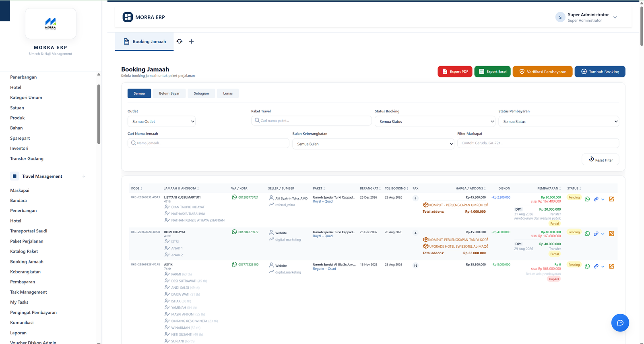The height and width of the screenshot is (344, 644).
Task: Collapse the Travel Management sidebar section
Action: click(84, 176)
